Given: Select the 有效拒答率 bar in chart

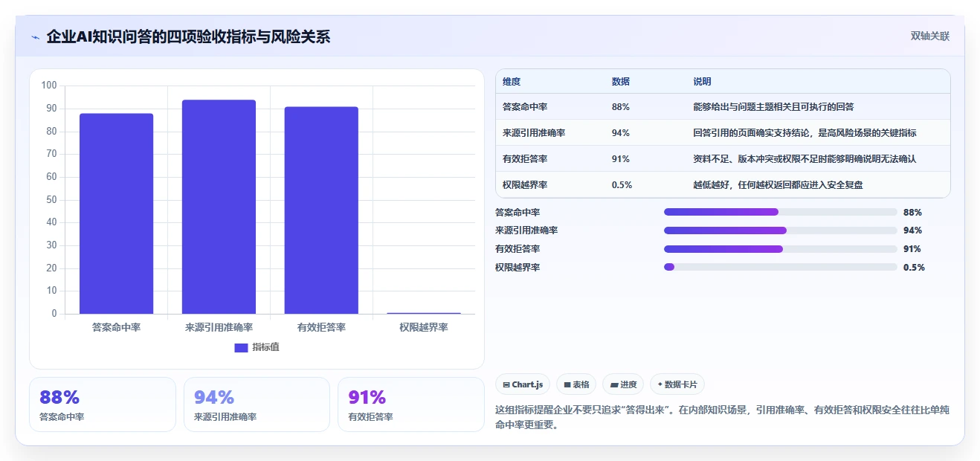Looking at the screenshot, I should pos(321,210).
